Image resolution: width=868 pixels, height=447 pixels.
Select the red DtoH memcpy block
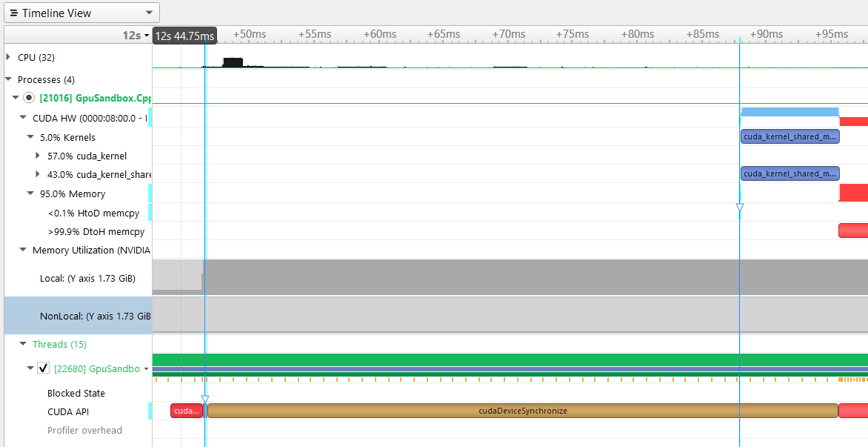853,231
